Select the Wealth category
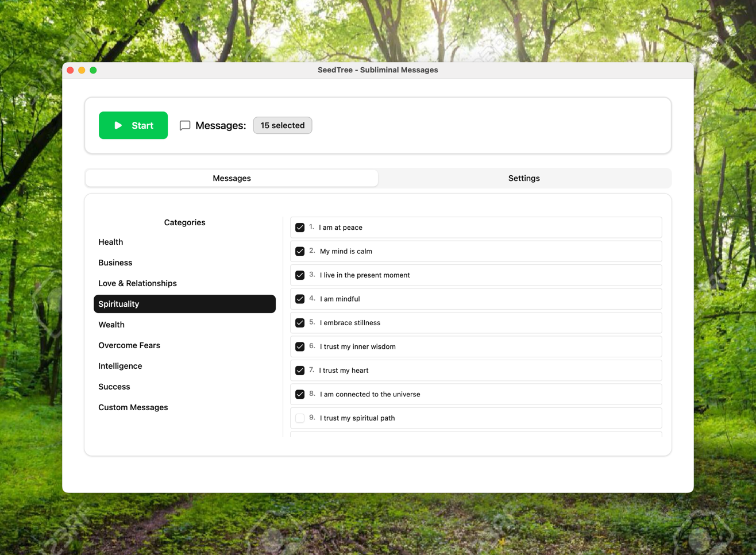 (x=111, y=325)
